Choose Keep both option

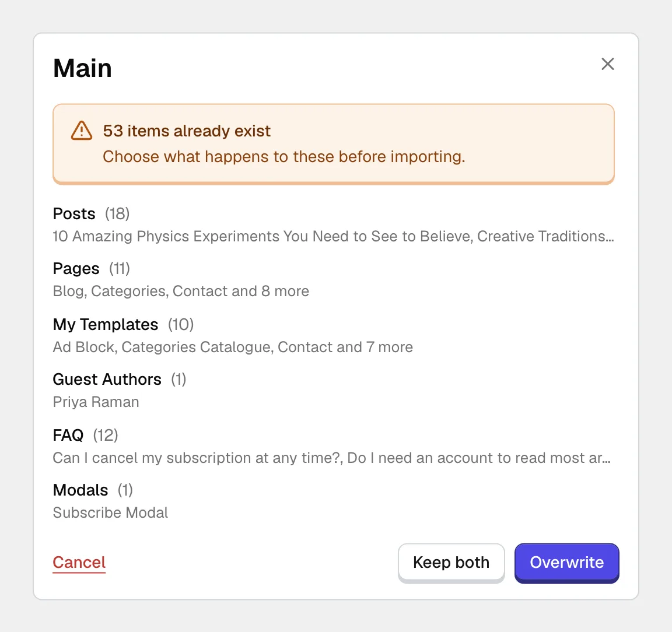click(x=451, y=562)
